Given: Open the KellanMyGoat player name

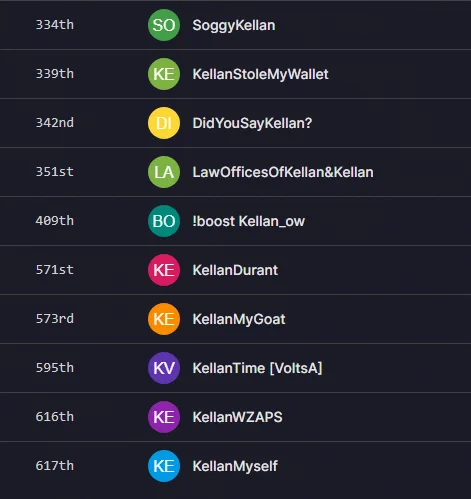Looking at the screenshot, I should 239,319.
